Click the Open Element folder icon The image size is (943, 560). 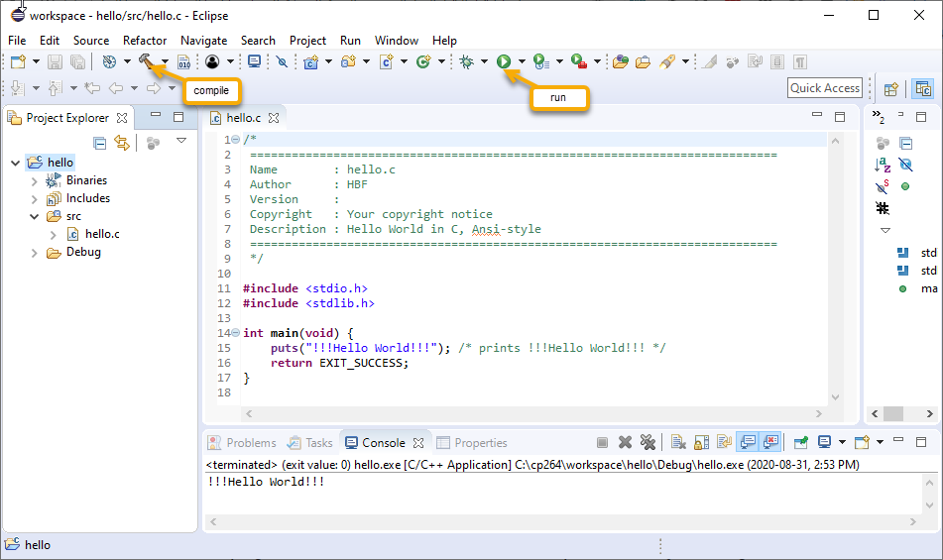[x=622, y=61]
